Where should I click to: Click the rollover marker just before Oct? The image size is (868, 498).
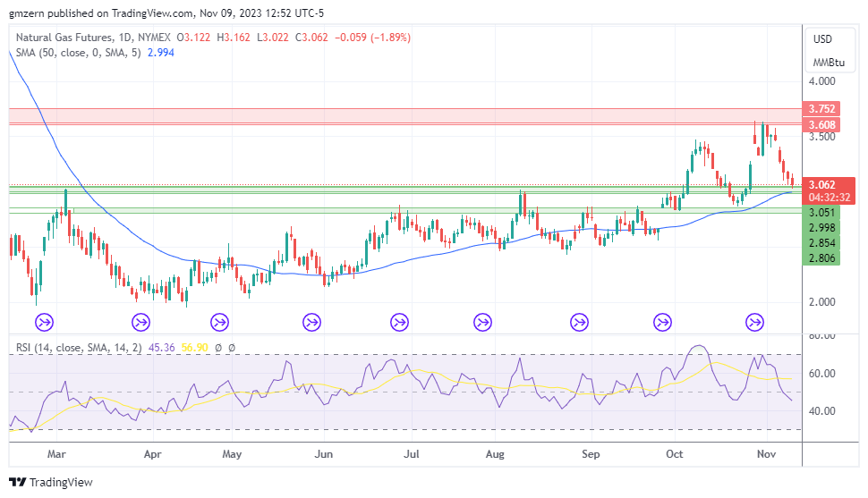click(x=662, y=322)
